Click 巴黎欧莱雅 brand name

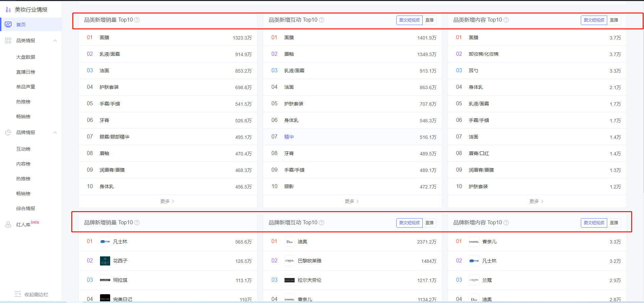(x=309, y=261)
